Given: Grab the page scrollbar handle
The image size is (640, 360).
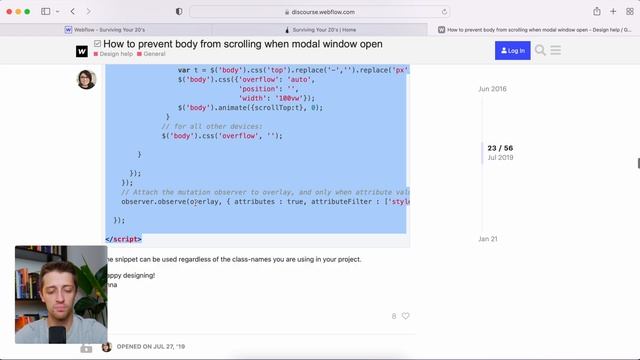Looking at the screenshot, I should pos(638,163).
